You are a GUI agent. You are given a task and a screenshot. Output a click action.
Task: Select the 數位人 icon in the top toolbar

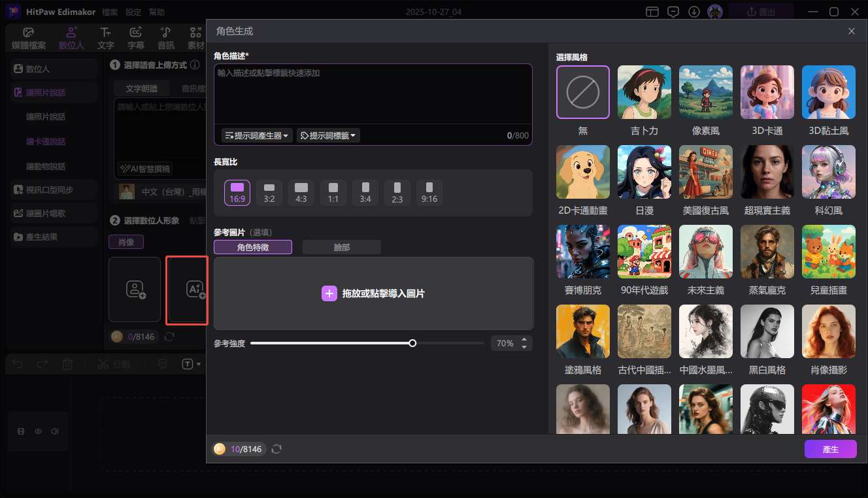(x=71, y=37)
